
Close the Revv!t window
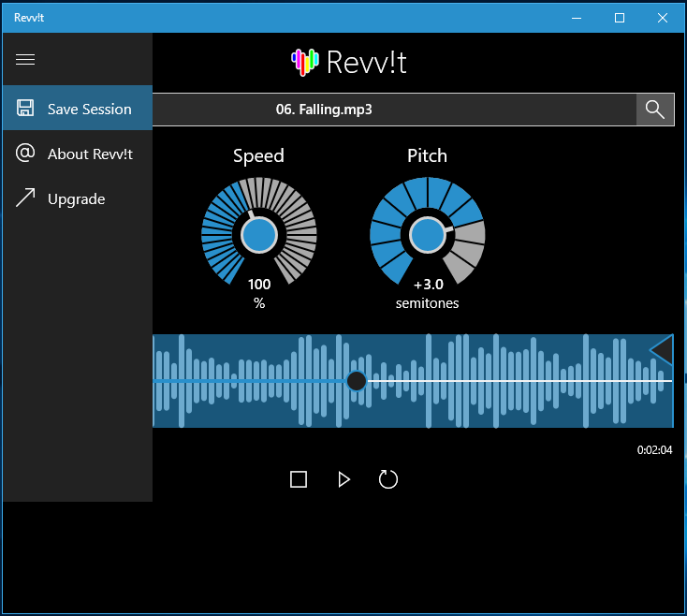663,18
